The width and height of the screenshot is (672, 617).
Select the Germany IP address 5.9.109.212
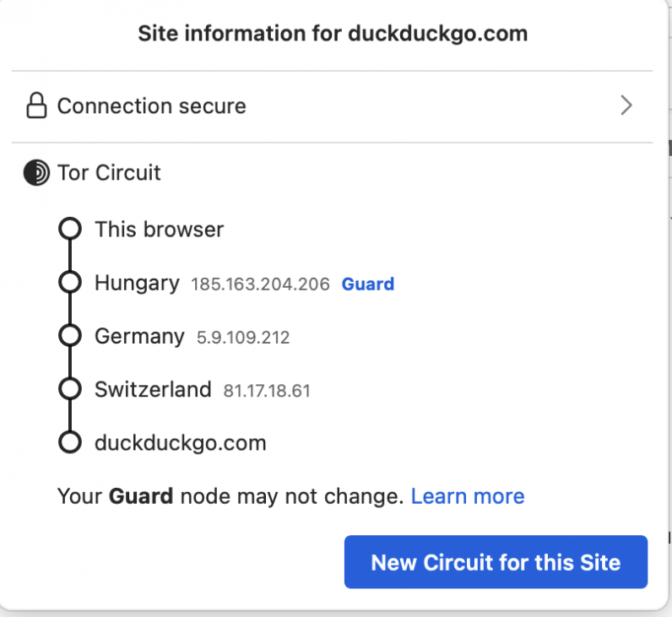click(x=243, y=338)
